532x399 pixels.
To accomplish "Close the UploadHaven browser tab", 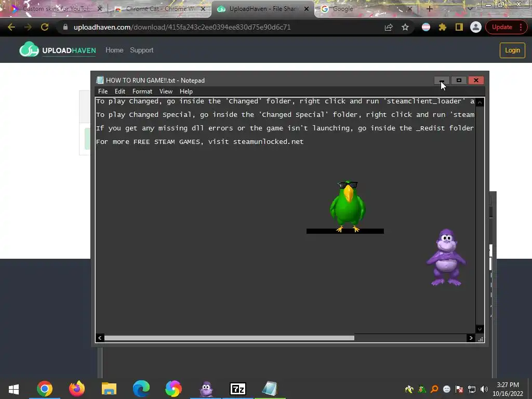I will click(x=307, y=9).
